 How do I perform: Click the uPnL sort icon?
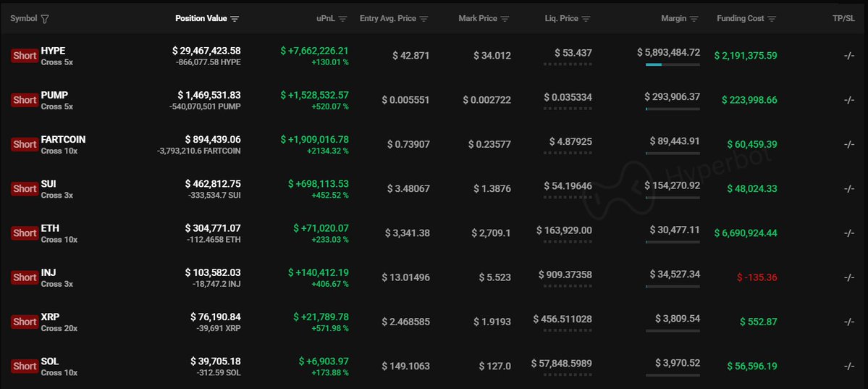coord(342,19)
